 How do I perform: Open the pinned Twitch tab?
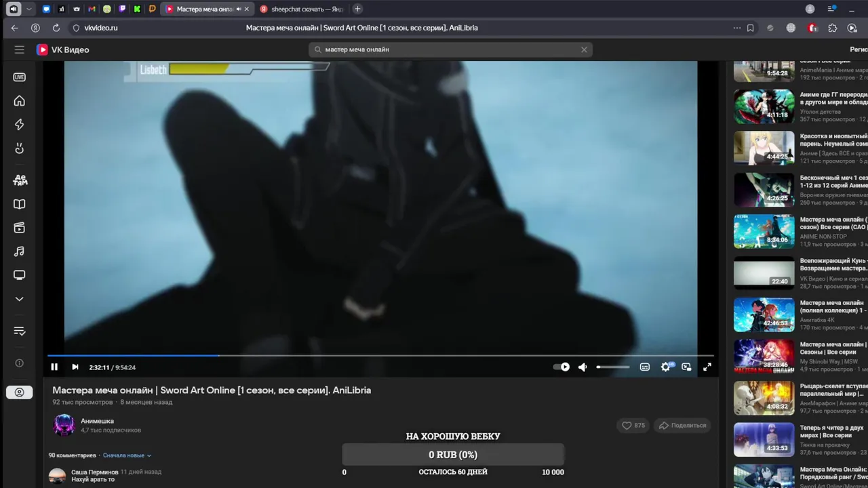click(x=122, y=9)
